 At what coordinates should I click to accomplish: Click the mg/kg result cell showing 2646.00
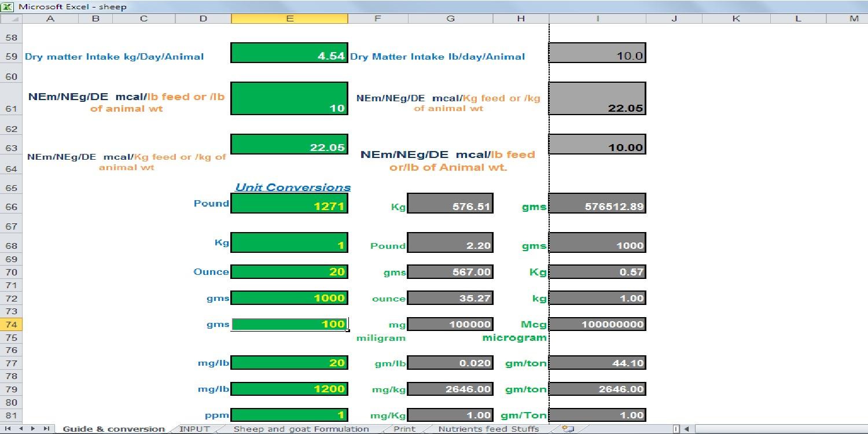(x=450, y=389)
